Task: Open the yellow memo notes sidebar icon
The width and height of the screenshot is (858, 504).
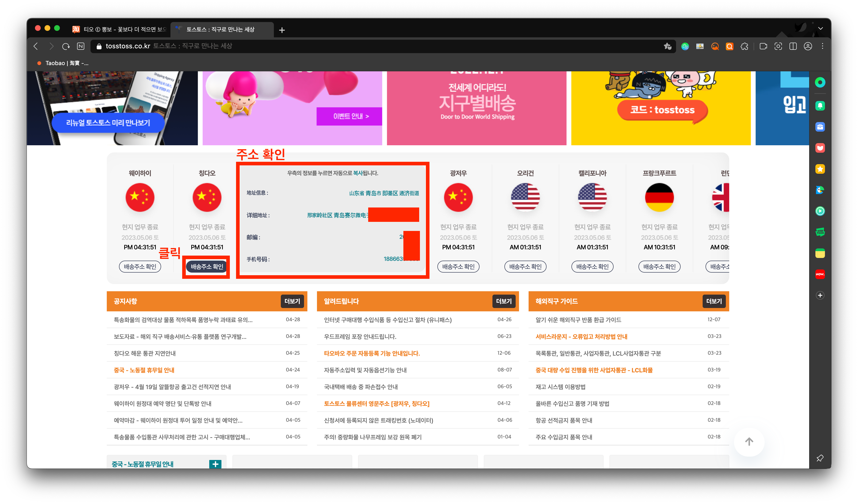Action: (820, 253)
